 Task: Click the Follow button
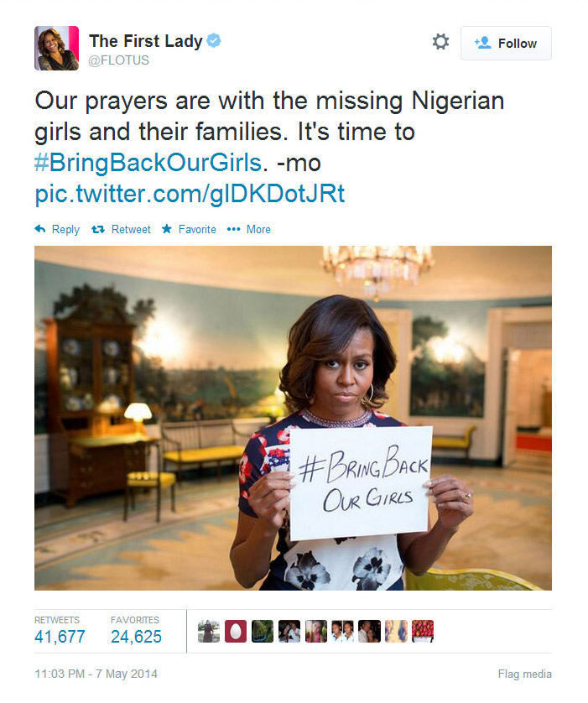(506, 43)
